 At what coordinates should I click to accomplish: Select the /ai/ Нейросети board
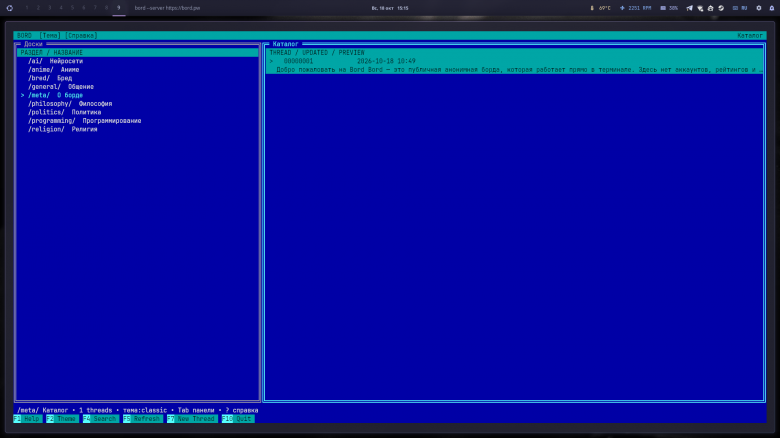138,61
